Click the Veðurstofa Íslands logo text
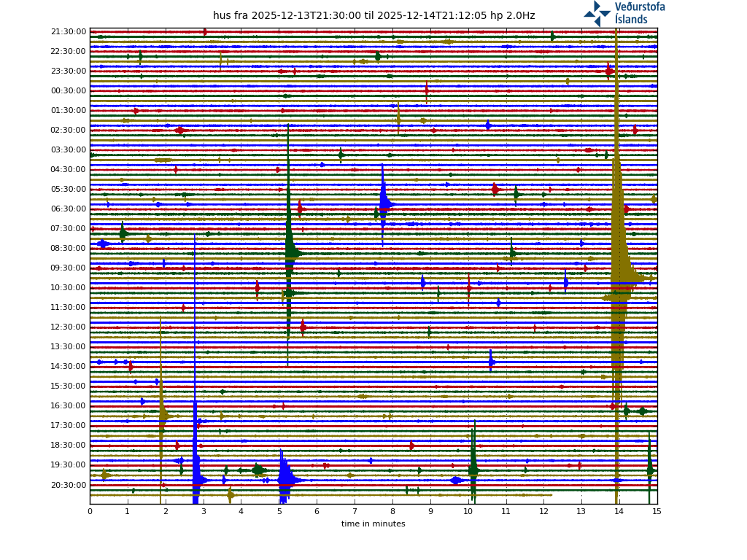The height and width of the screenshot is (560, 747). [x=639, y=13]
